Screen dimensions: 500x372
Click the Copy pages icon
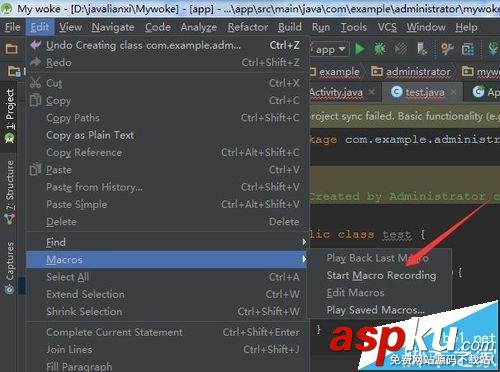pos(35,100)
